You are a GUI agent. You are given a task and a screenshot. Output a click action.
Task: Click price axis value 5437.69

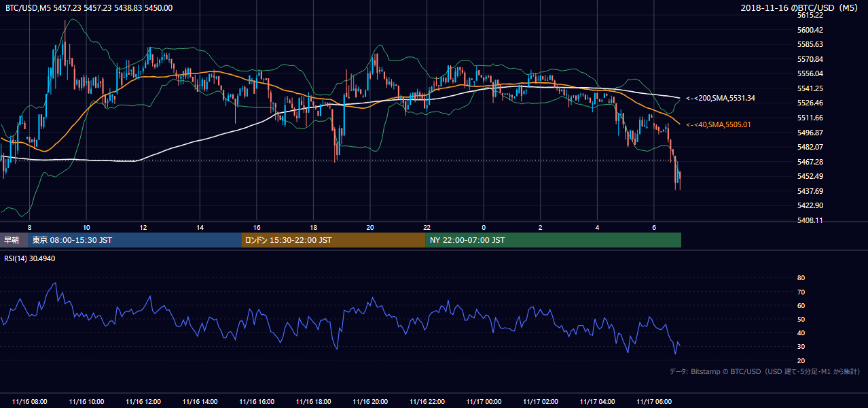(x=810, y=191)
